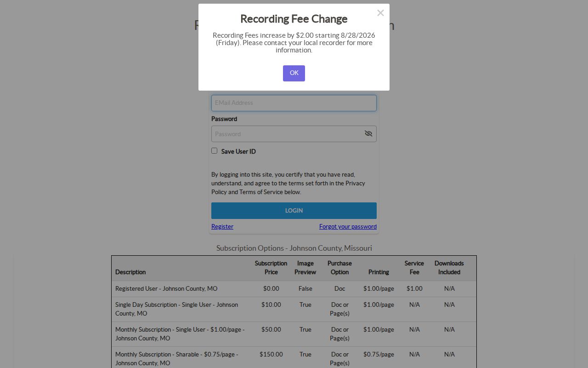
Task: Focus the EMail Address field
Action: 294,103
